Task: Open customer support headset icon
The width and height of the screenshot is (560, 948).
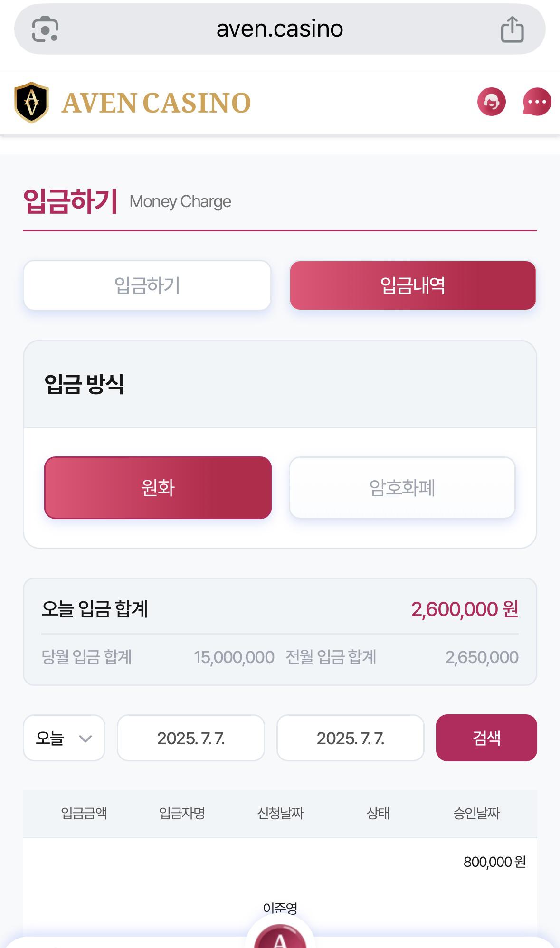Action: tap(492, 102)
